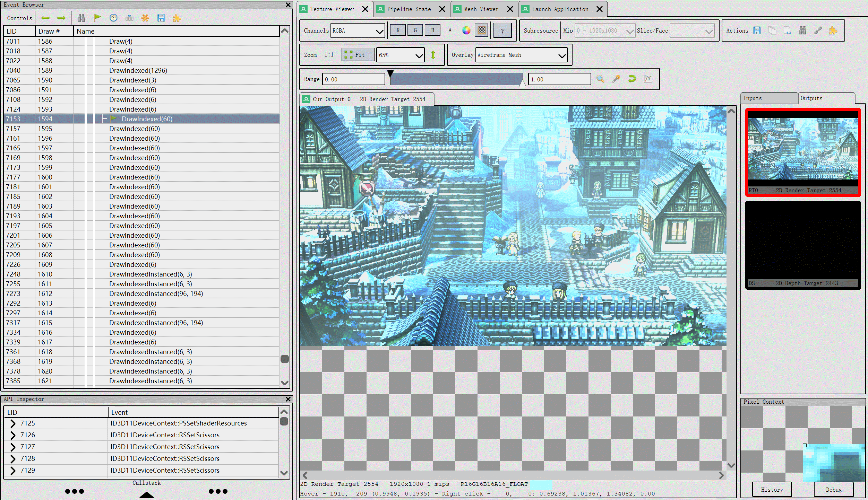Viewport: 868px width, 500px height.
Task: Expand API event 7129
Action: coord(13,471)
